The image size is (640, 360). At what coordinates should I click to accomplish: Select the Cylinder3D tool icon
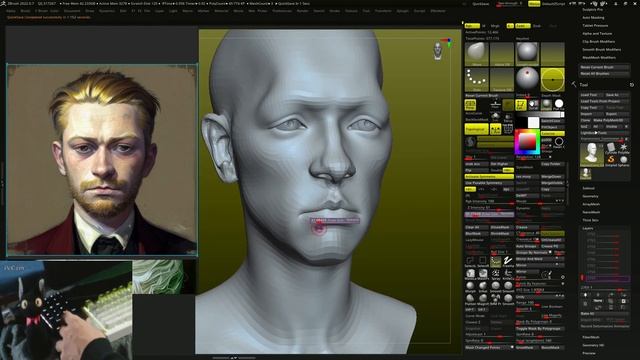(611, 148)
